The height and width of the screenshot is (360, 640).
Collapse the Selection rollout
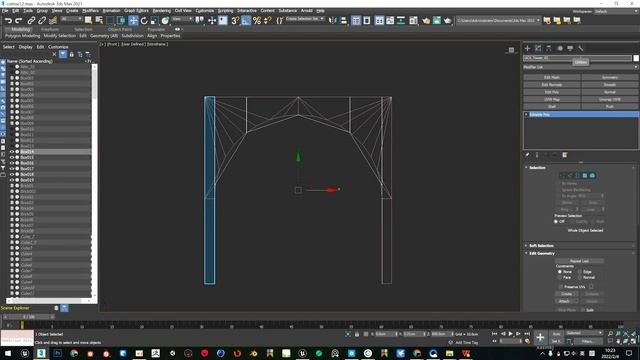click(x=537, y=168)
